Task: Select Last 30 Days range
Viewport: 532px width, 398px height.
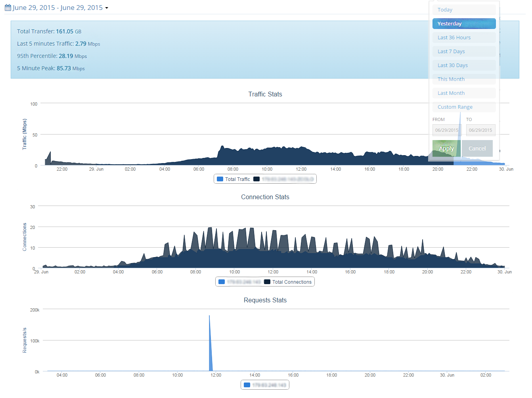Action: point(464,65)
